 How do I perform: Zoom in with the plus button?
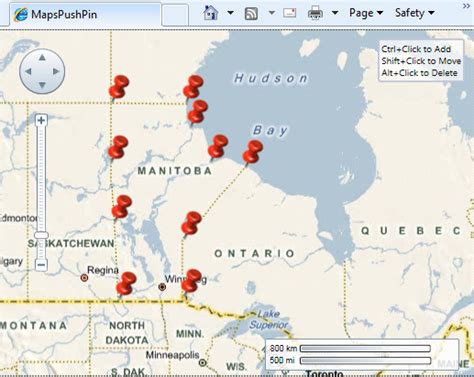(41, 120)
